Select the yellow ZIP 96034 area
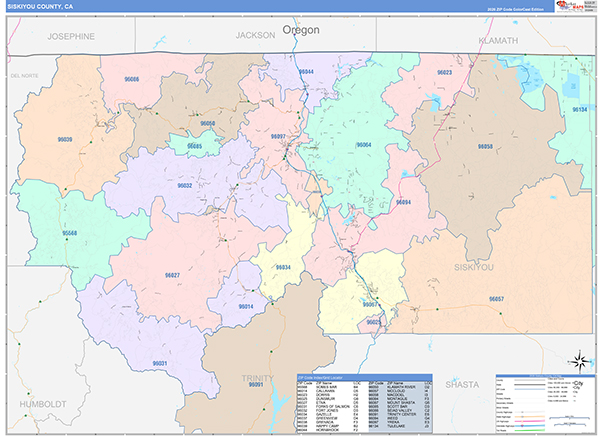Image resolution: width=600 pixels, height=436 pixels. [x=283, y=267]
